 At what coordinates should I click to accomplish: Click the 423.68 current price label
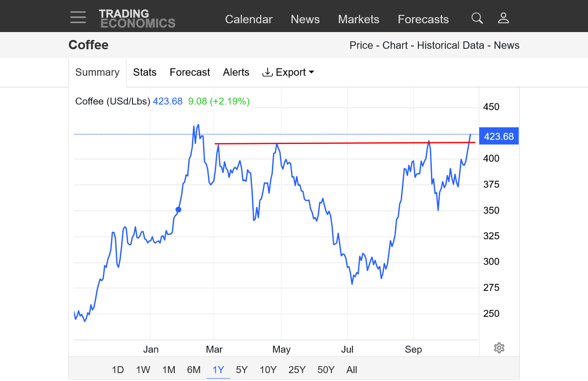coord(499,136)
